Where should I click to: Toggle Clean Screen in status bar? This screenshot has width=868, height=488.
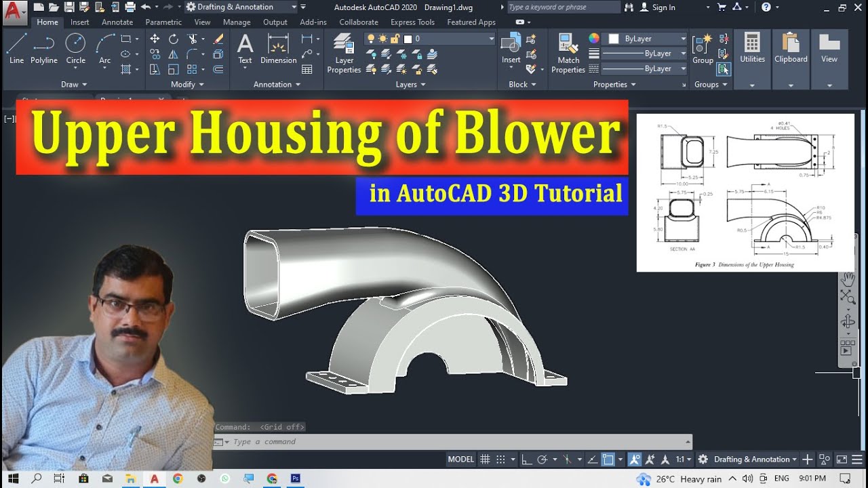click(x=841, y=460)
